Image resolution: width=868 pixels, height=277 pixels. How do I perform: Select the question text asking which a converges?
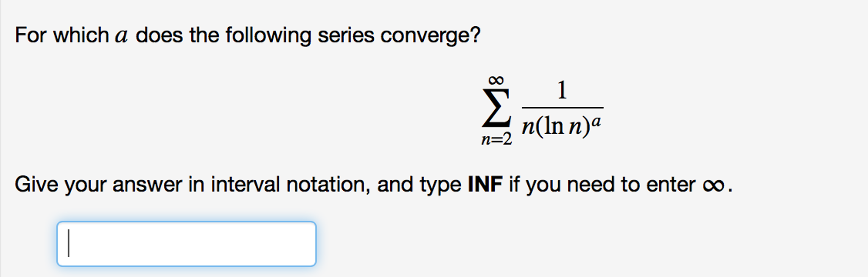[246, 35]
